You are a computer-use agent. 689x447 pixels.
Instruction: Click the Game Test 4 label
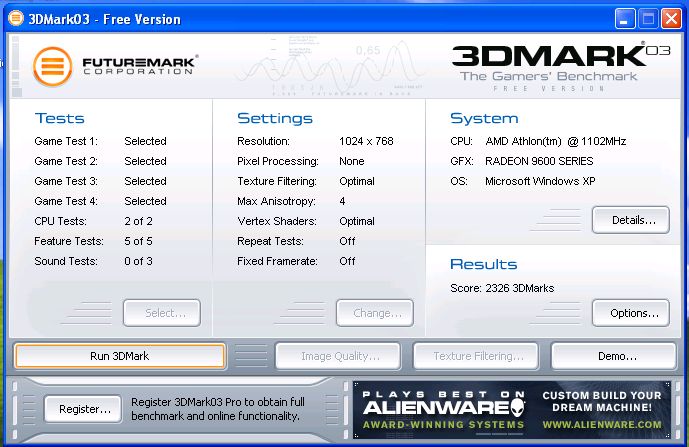(x=66, y=201)
